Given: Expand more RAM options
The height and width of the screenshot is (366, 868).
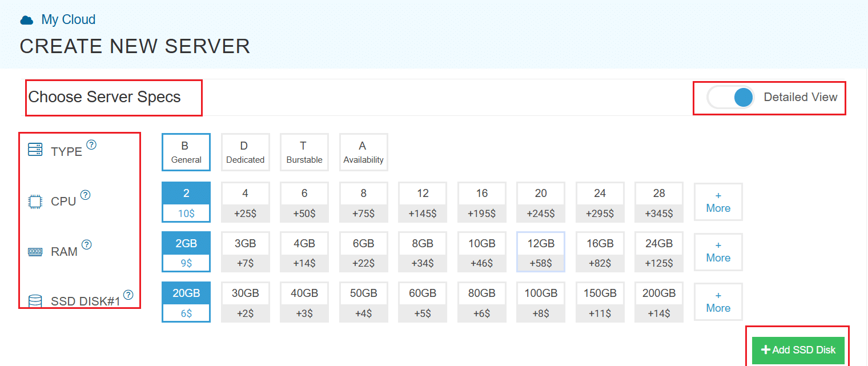Looking at the screenshot, I should tap(718, 252).
